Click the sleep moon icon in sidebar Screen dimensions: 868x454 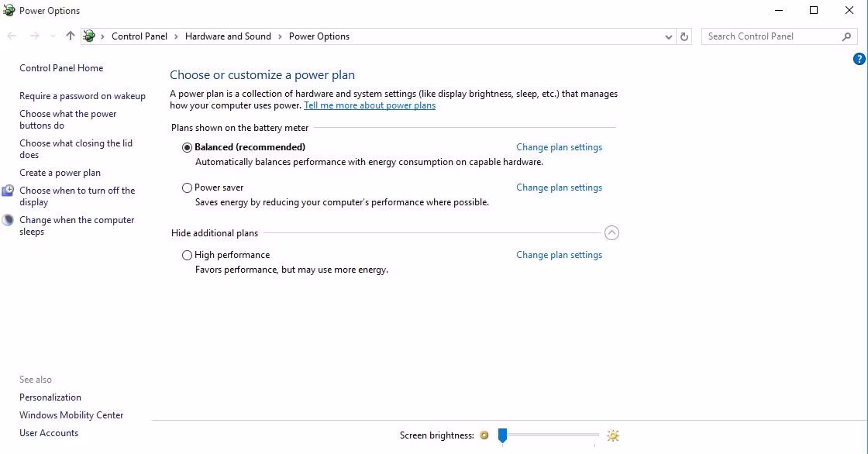pos(8,220)
